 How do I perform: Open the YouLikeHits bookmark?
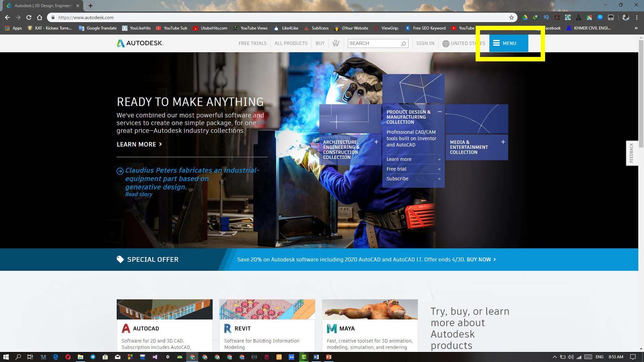(136, 28)
